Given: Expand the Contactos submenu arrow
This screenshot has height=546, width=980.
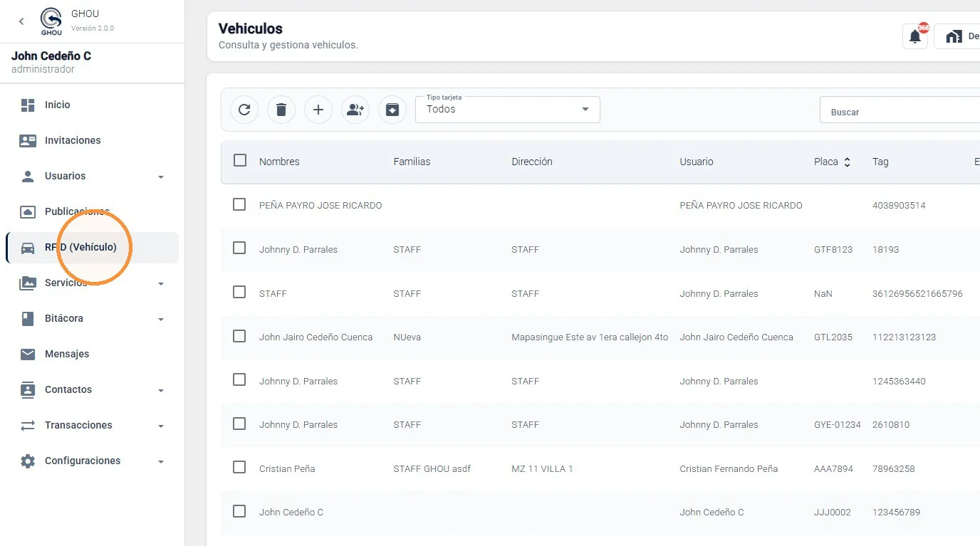Looking at the screenshot, I should [161, 390].
